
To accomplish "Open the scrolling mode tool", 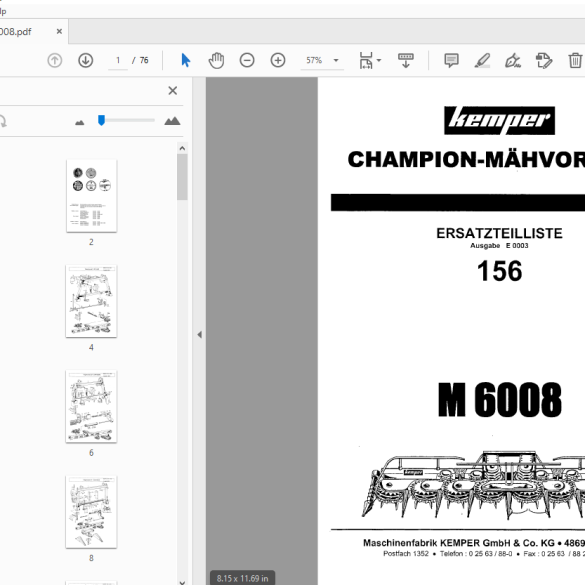I will pyautogui.click(x=406, y=60).
